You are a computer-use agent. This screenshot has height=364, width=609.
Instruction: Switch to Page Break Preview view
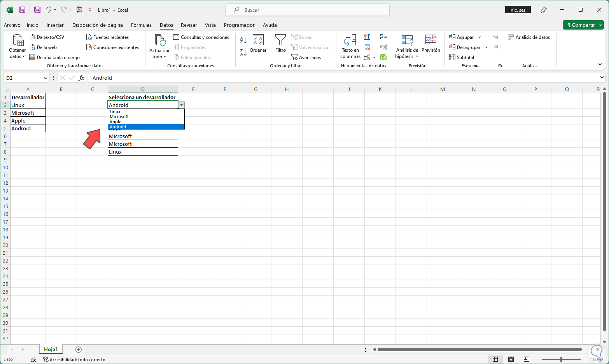[527, 359]
